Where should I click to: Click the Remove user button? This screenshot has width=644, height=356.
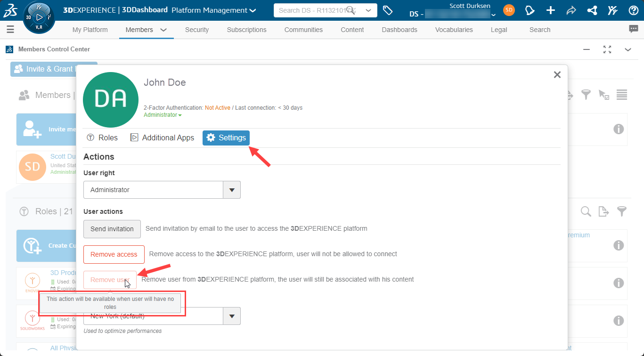[110, 280]
